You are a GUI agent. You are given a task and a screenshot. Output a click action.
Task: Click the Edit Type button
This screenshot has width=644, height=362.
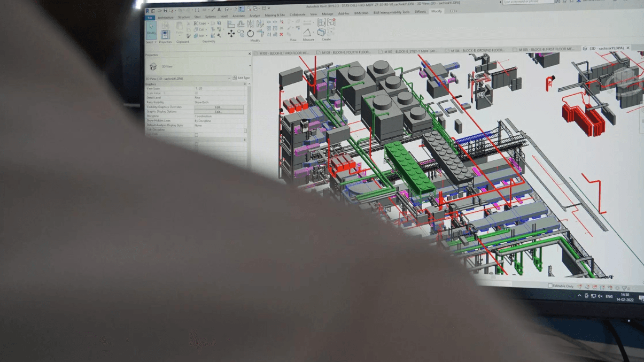coord(241,78)
